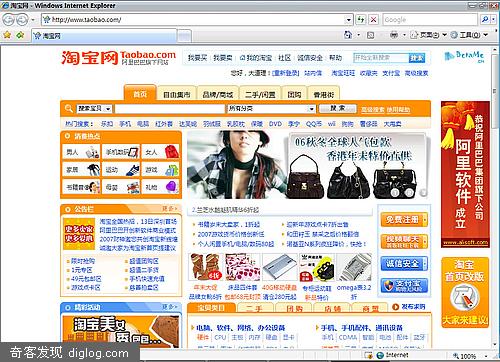
Task: Click the 我要买 navigation link
Action: pyautogui.click(x=197, y=58)
